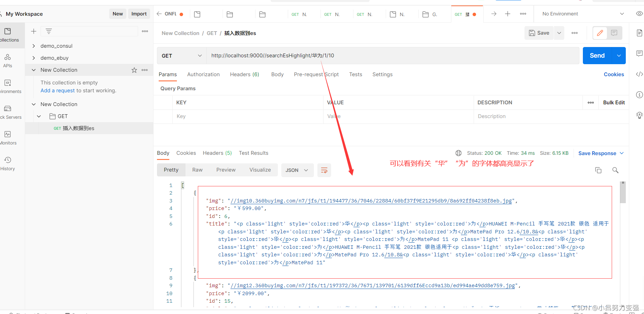The height and width of the screenshot is (314, 644).
Task: Open a new request tab with plus icon
Action: [508, 14]
